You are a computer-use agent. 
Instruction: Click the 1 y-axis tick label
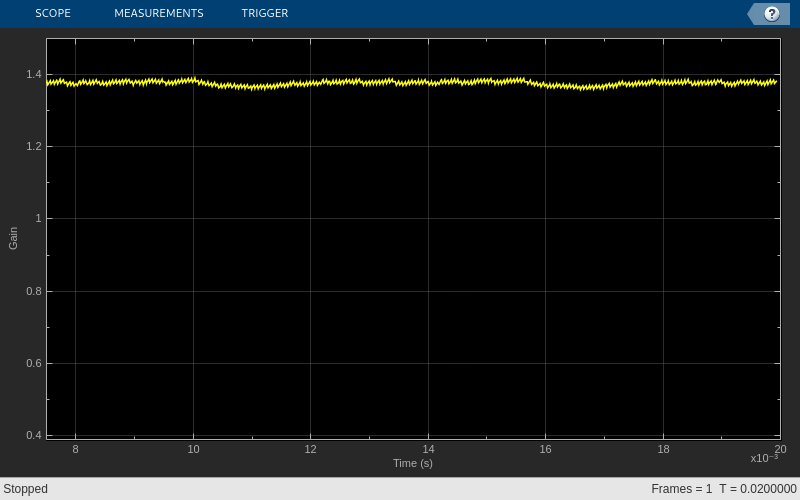[x=38, y=218]
